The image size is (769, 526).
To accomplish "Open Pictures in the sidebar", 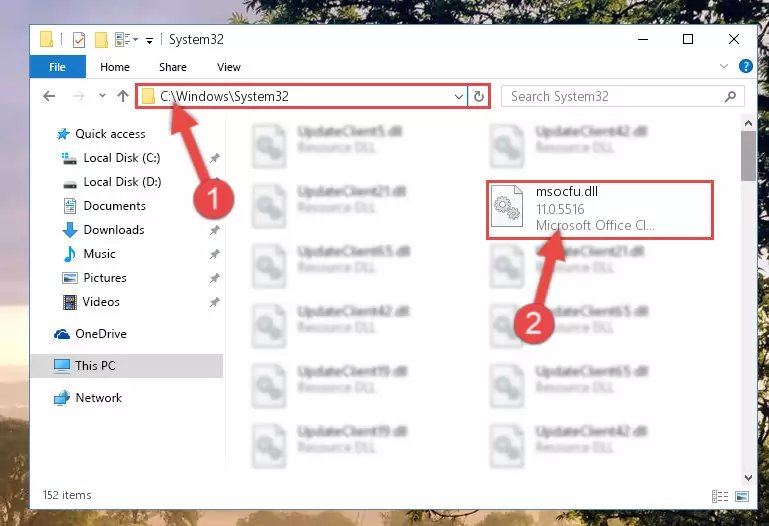I will (x=104, y=278).
